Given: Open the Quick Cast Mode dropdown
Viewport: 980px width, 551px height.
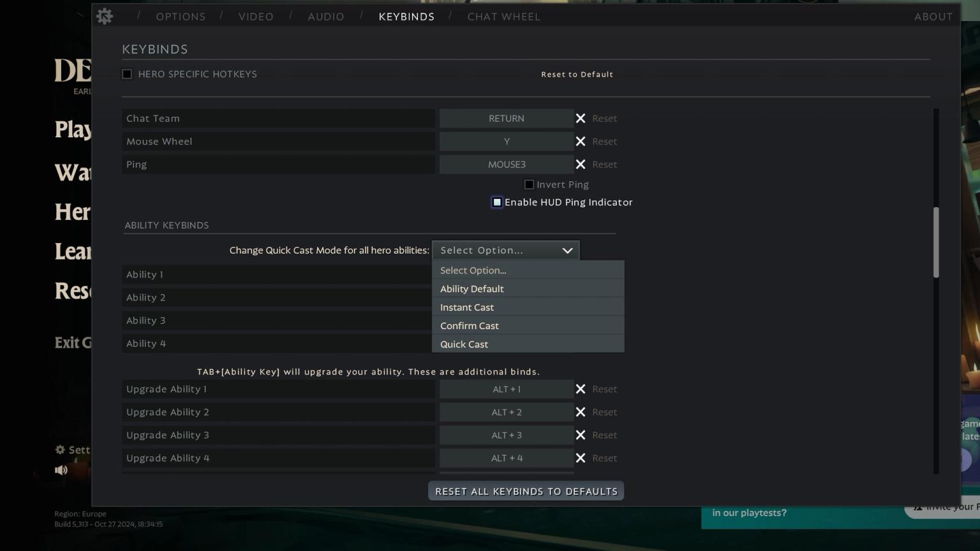Looking at the screenshot, I should (506, 250).
